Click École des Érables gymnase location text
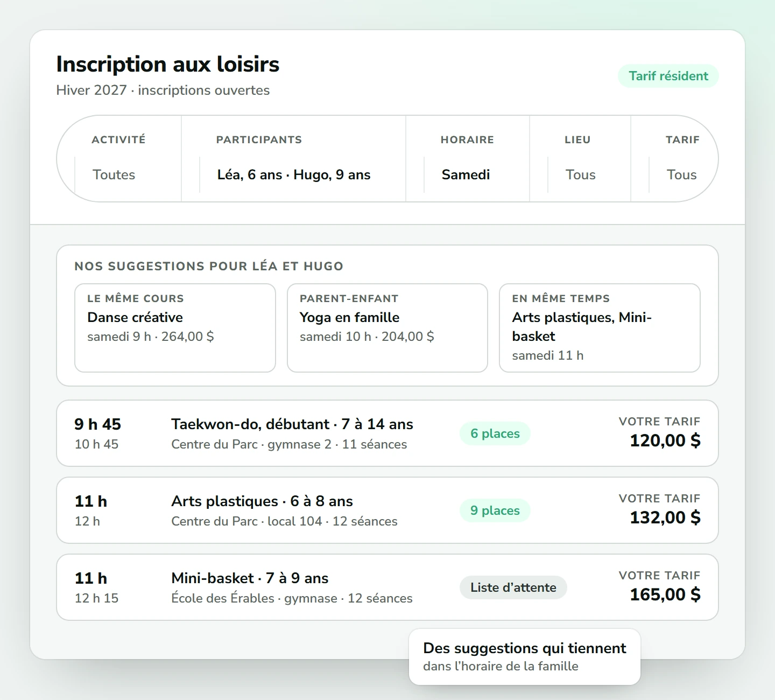The height and width of the screenshot is (700, 775). (x=292, y=598)
